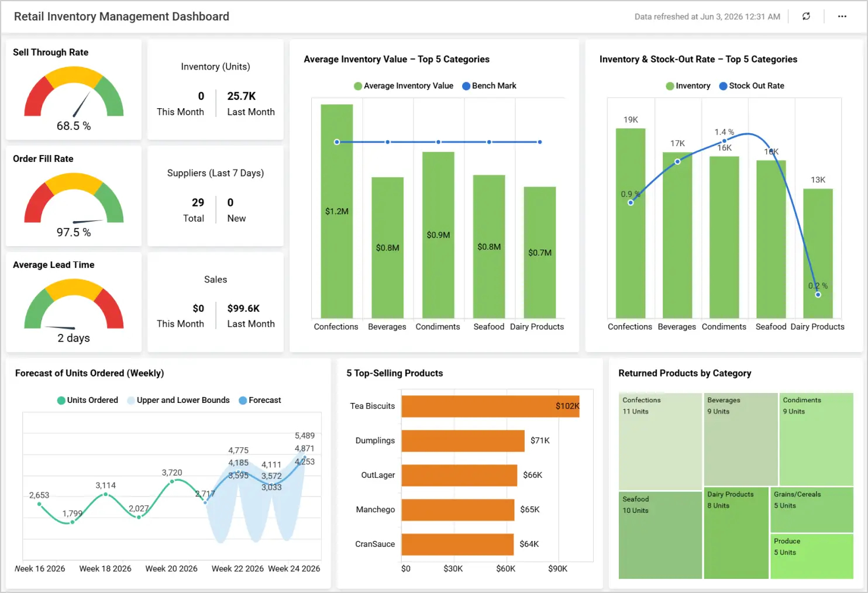Click the 1.4 % stock-out rate point
The width and height of the screenshot is (868, 593).
(x=724, y=141)
